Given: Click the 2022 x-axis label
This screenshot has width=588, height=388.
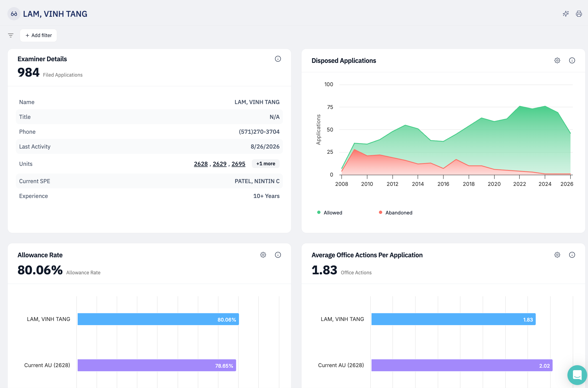Looking at the screenshot, I should pos(520,184).
